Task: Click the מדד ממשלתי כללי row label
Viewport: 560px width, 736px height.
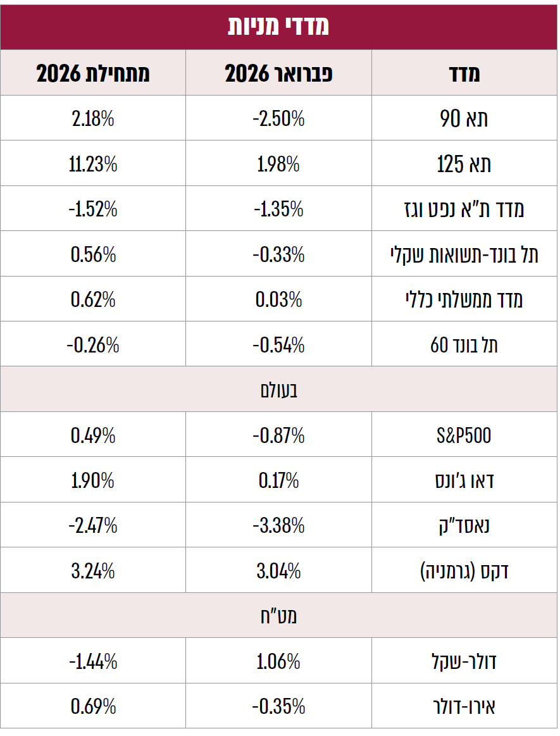Action: [464, 300]
